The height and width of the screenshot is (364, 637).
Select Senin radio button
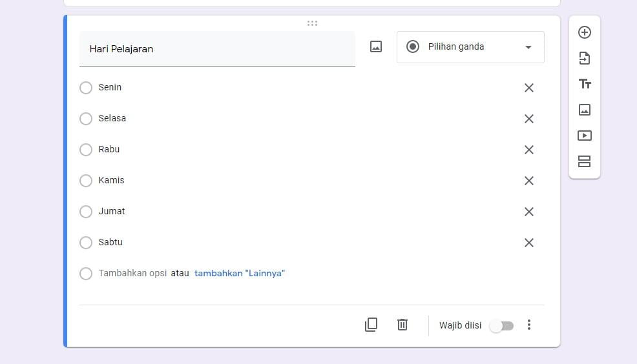86,88
